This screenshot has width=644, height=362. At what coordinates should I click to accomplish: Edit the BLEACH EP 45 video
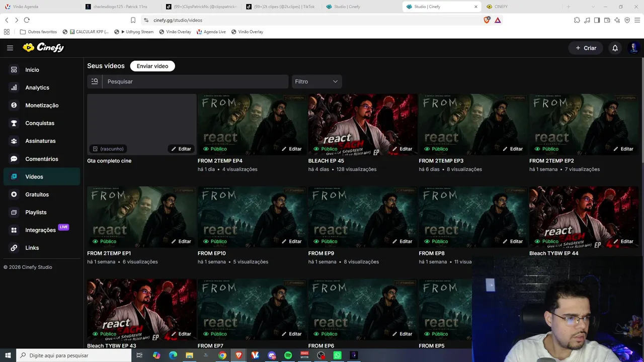click(x=403, y=149)
